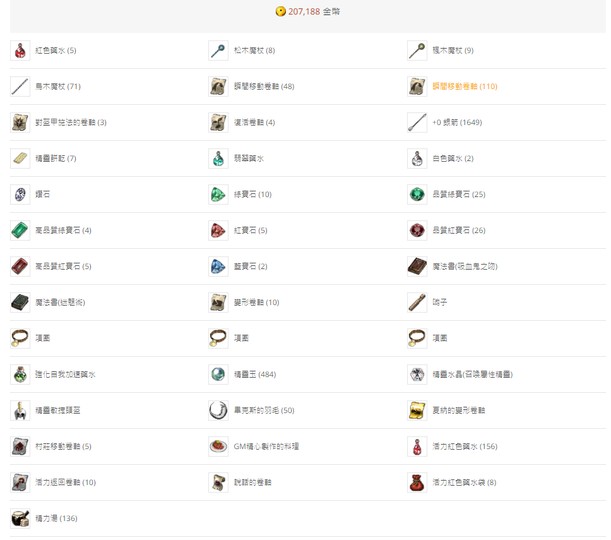Click the 精靈餅乾 (7) wafer icon
Image resolution: width=611 pixels, height=540 pixels.
pyautogui.click(x=20, y=159)
